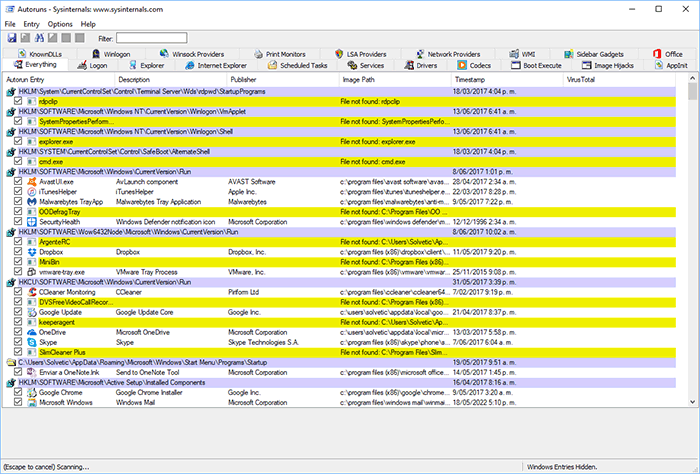Click the Save toolbar icon
Viewport: 700px width, 474px height.
pos(11,38)
